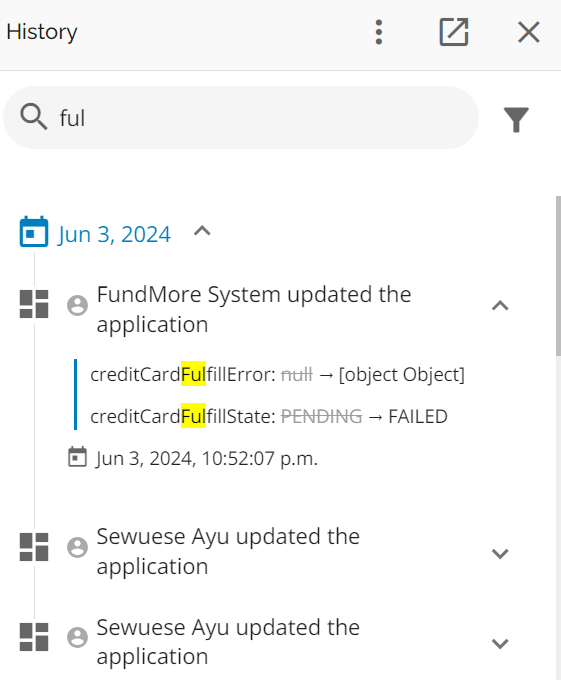This screenshot has width=561, height=680.
Task: Click the dashboard icon beside the FundMore System entry
Action: click(34, 304)
